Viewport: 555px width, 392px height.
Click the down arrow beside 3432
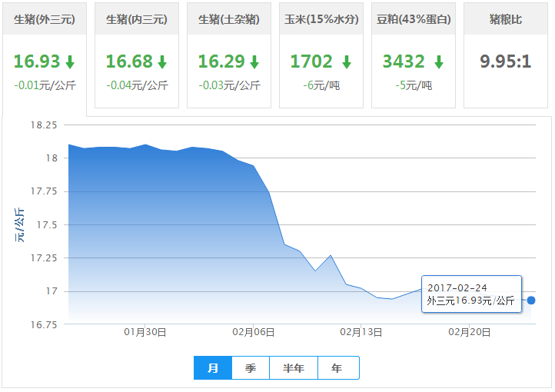438,62
